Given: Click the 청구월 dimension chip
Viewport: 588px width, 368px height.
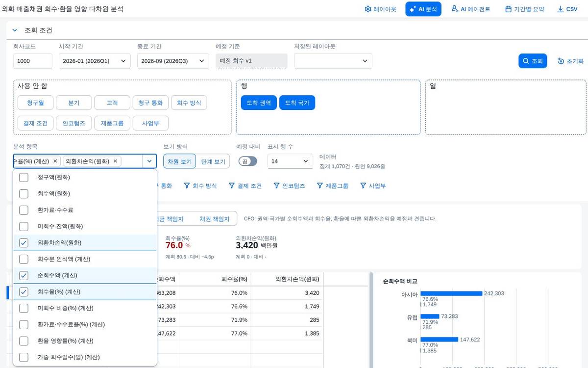Looking at the screenshot, I should point(35,103).
